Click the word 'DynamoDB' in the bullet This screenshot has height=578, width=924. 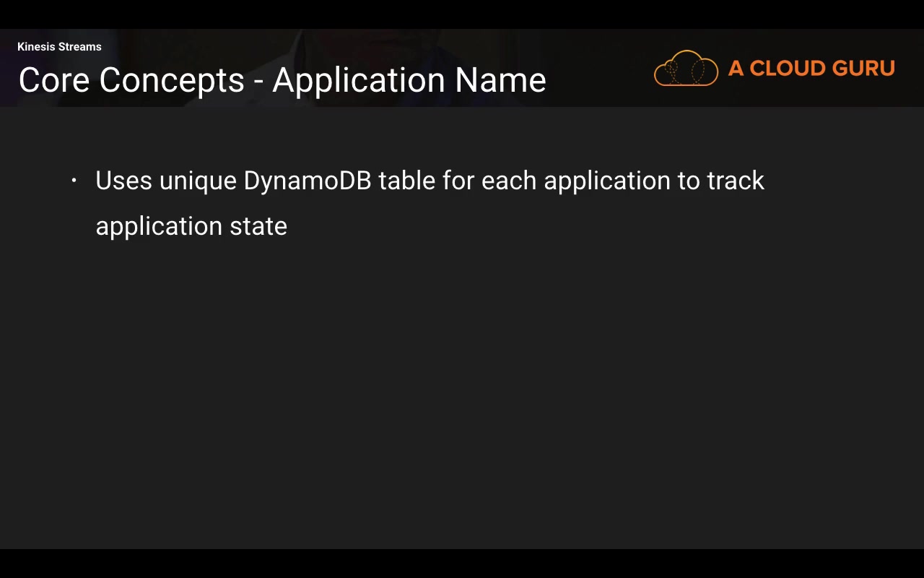pyautogui.click(x=308, y=181)
